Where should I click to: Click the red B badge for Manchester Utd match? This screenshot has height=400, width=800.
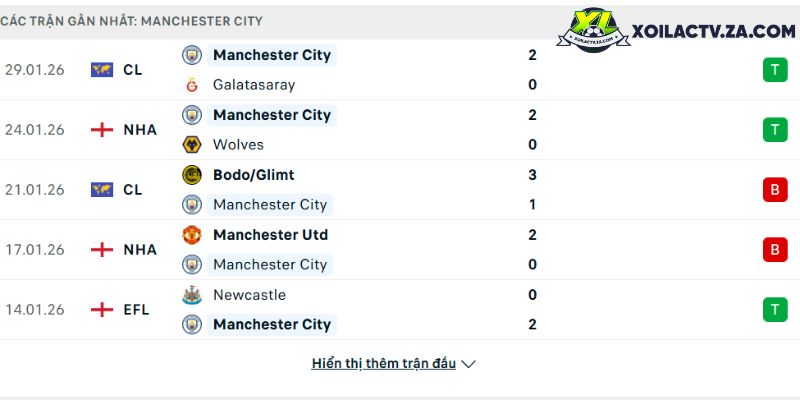tap(775, 250)
